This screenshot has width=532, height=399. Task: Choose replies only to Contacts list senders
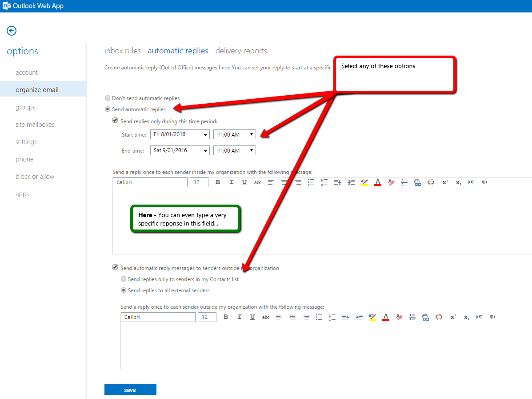(124, 279)
